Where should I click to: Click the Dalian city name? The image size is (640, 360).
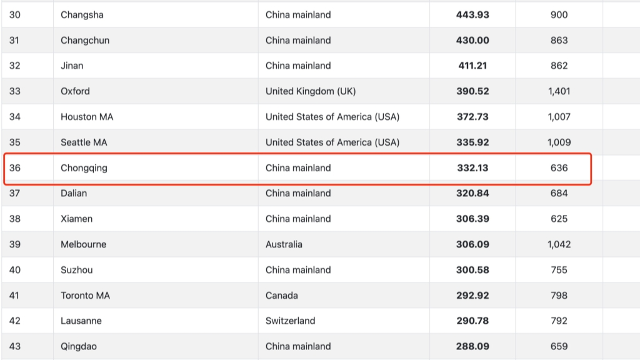tap(73, 193)
